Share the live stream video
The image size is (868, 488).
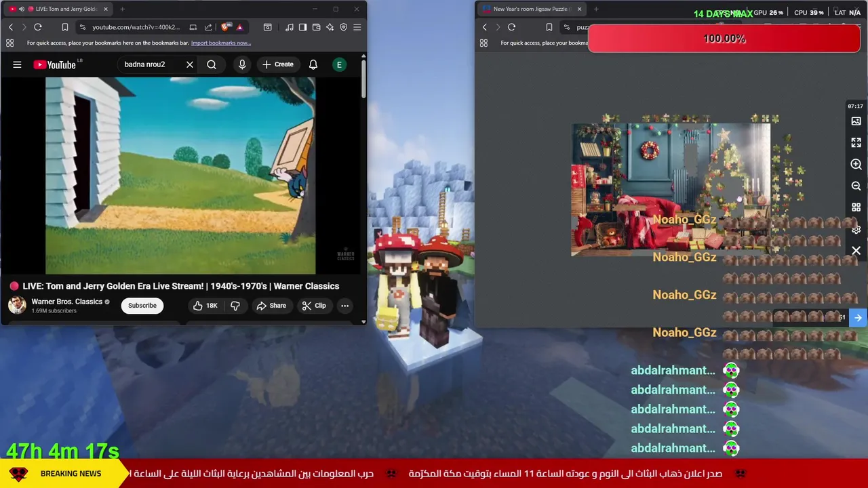[x=271, y=306]
